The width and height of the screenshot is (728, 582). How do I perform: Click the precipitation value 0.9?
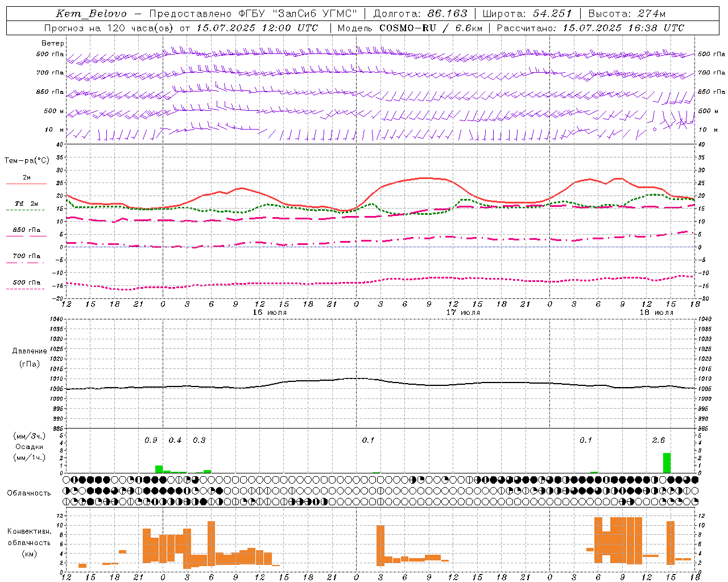151,440
